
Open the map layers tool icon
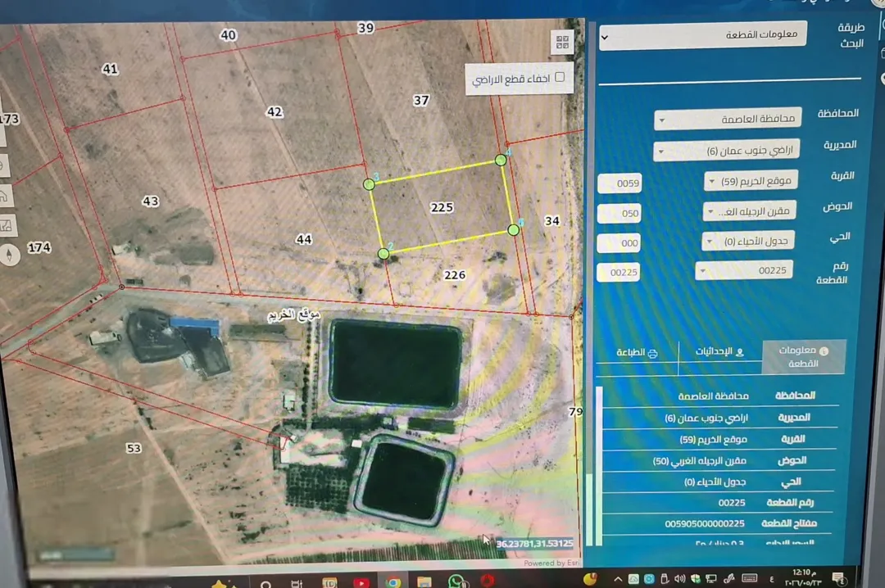(7, 225)
